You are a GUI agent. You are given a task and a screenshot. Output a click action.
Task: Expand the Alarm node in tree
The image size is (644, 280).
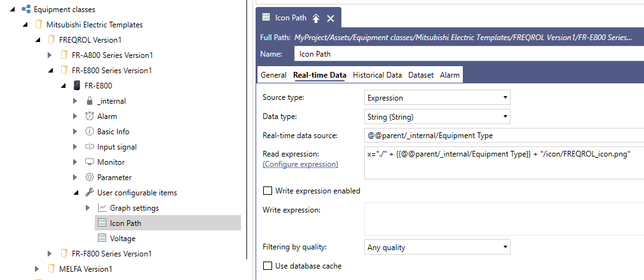click(x=75, y=116)
